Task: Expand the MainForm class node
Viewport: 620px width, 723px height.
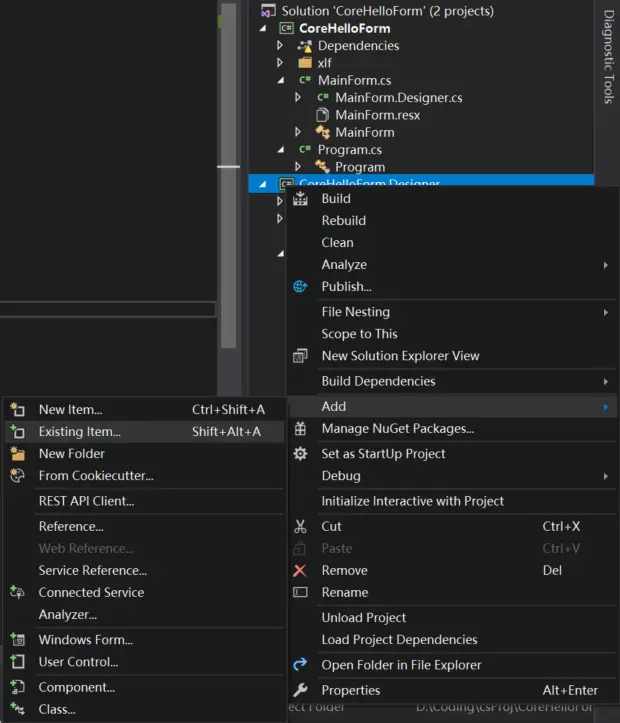Action: [297, 132]
